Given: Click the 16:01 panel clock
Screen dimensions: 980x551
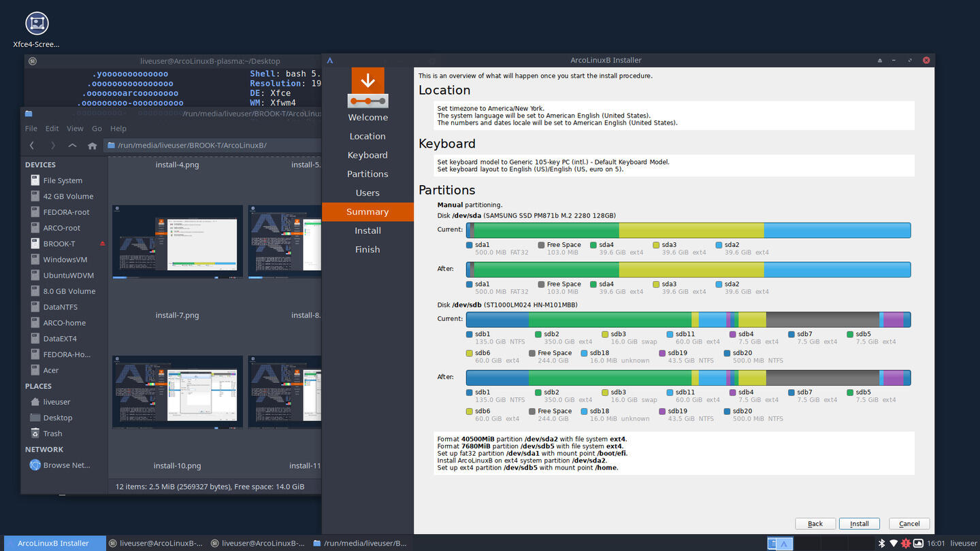Looking at the screenshot, I should click(x=936, y=544).
